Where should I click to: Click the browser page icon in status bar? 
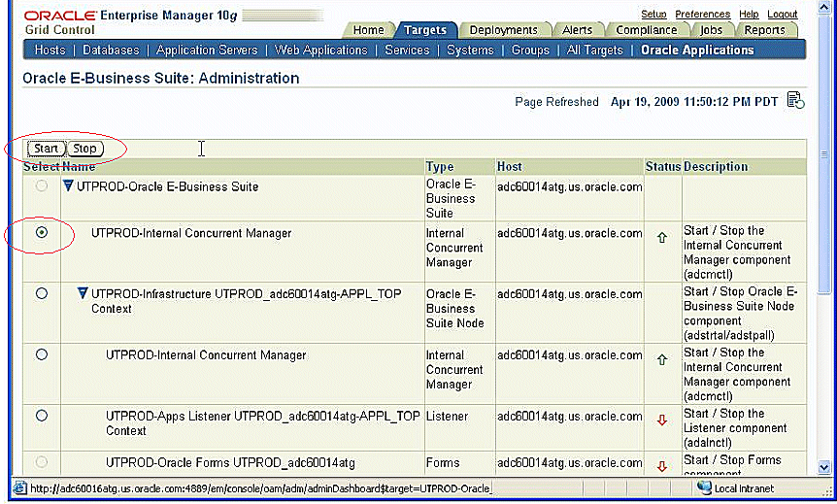pos(17,487)
